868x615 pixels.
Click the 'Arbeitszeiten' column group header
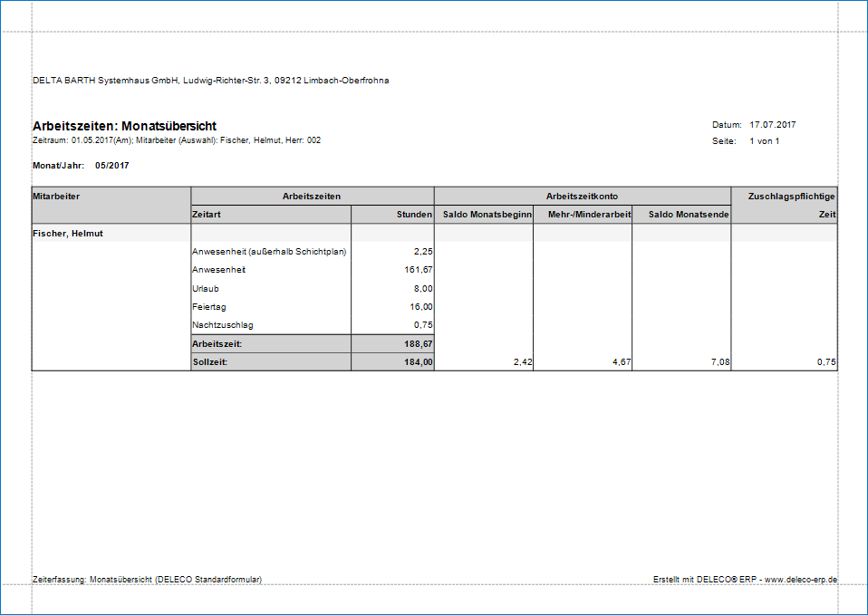pos(312,196)
